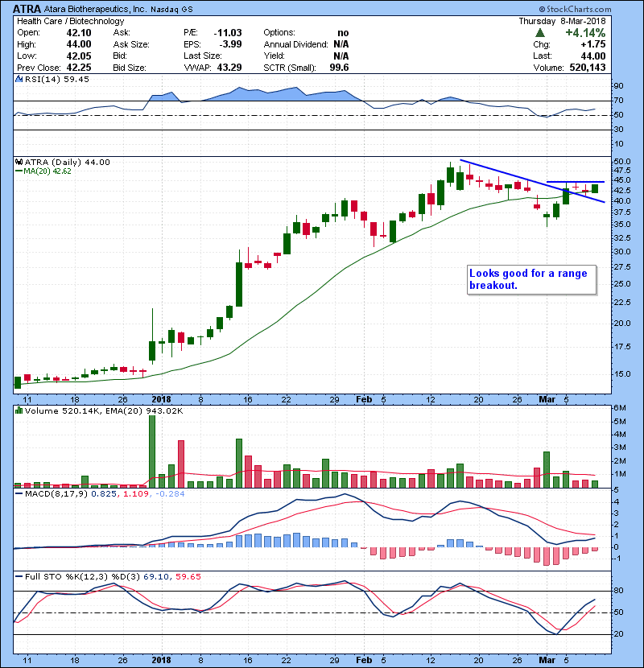
Task: Click the 15.0 price axis label
Action: (x=621, y=373)
